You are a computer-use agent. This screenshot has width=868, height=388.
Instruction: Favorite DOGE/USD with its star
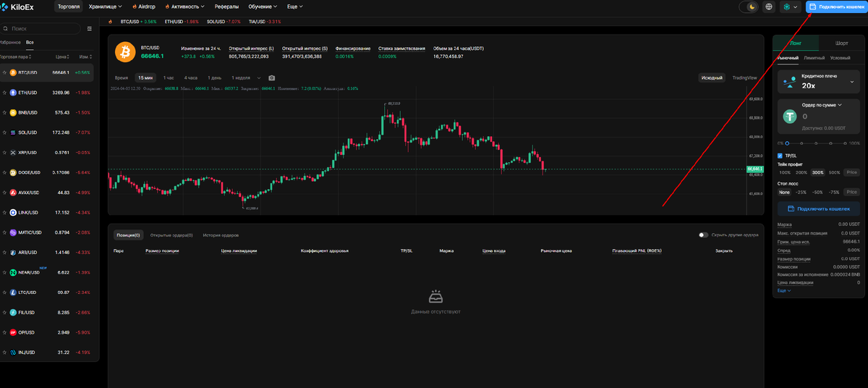(x=4, y=172)
